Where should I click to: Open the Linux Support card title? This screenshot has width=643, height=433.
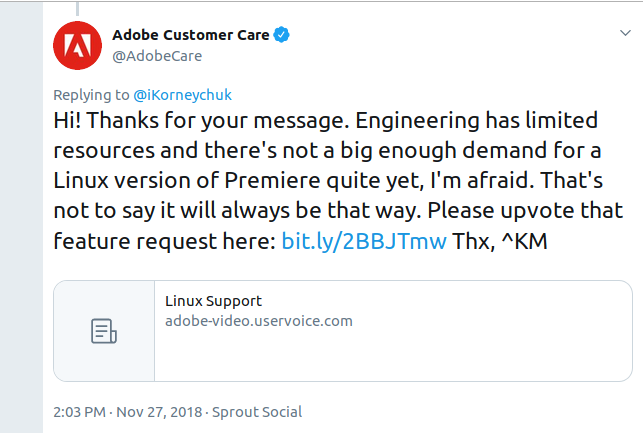pos(213,301)
